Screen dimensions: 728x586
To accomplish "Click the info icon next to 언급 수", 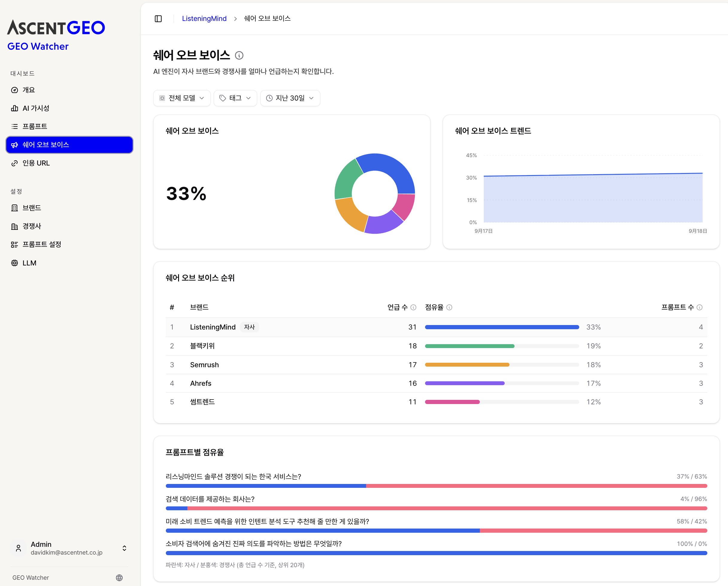I will 413,307.
